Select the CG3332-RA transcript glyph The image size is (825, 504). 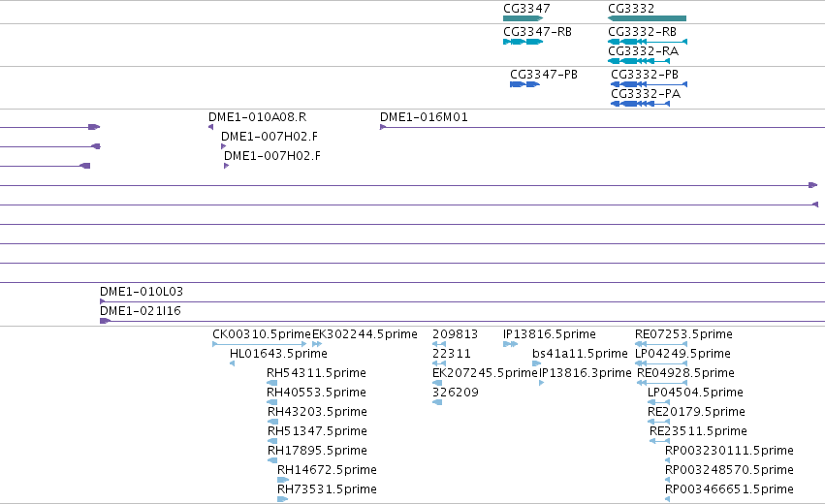[x=639, y=61]
